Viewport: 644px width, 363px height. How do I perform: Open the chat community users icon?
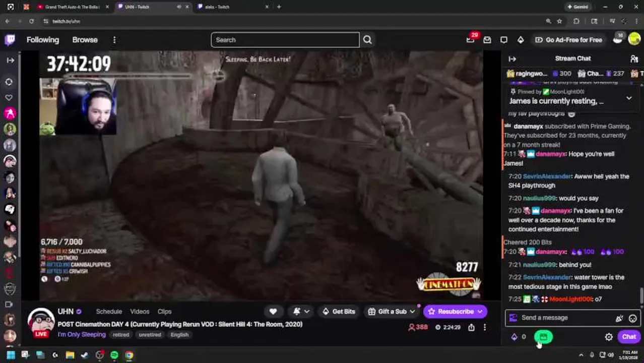click(x=634, y=59)
